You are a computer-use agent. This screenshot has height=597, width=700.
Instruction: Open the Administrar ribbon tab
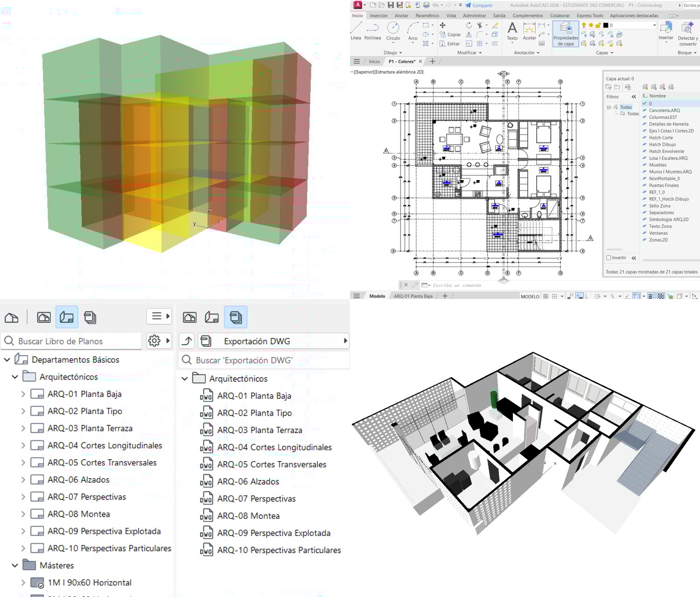pyautogui.click(x=474, y=15)
